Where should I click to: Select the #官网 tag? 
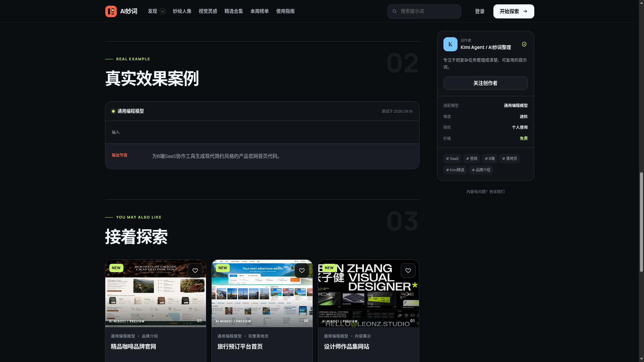tap(472, 159)
